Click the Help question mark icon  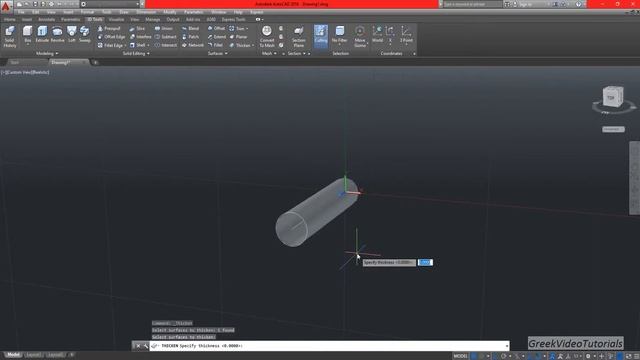578,4
